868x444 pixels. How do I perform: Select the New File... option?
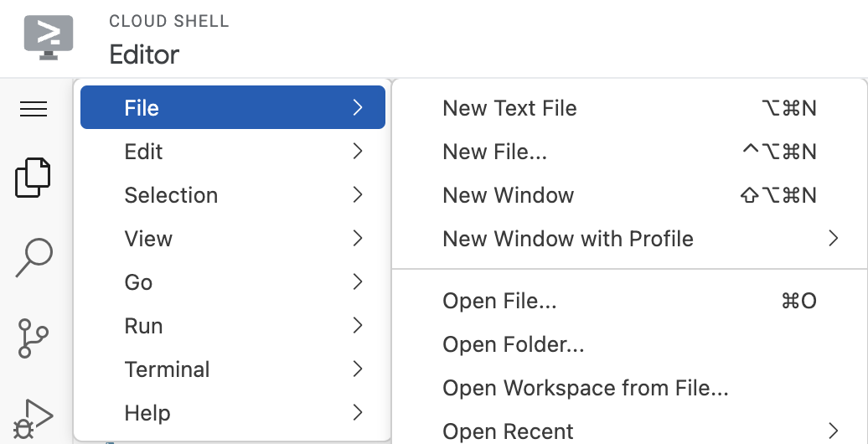pos(494,152)
